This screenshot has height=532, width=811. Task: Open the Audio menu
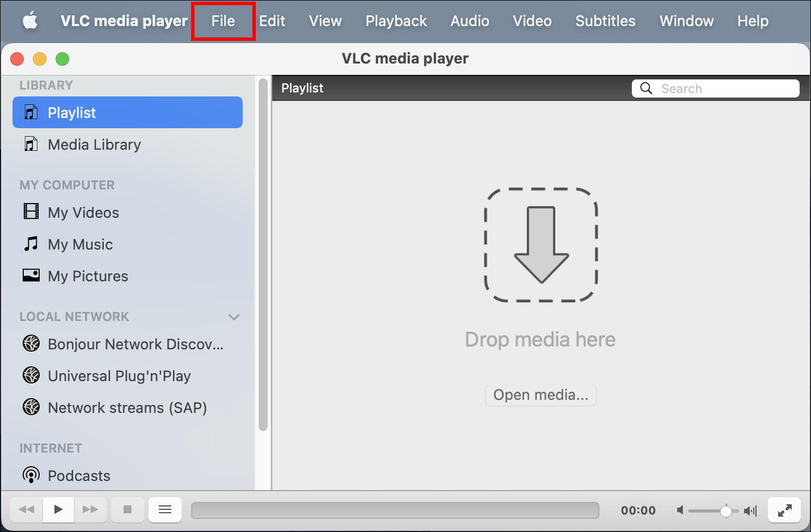[x=469, y=20]
